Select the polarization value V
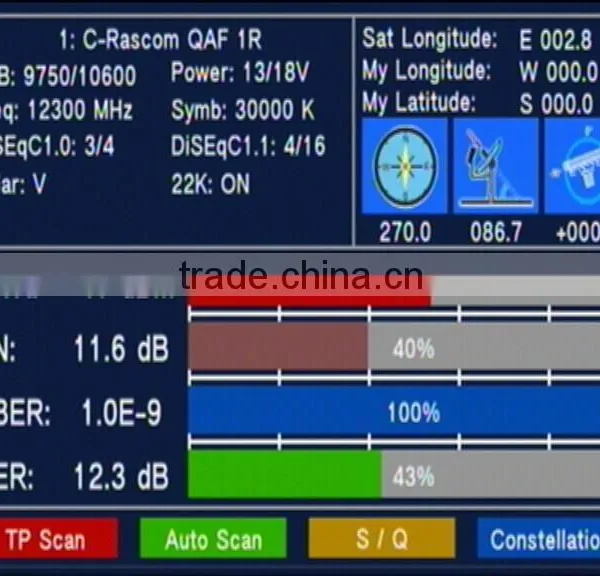The height and width of the screenshot is (576, 600). coord(39,184)
